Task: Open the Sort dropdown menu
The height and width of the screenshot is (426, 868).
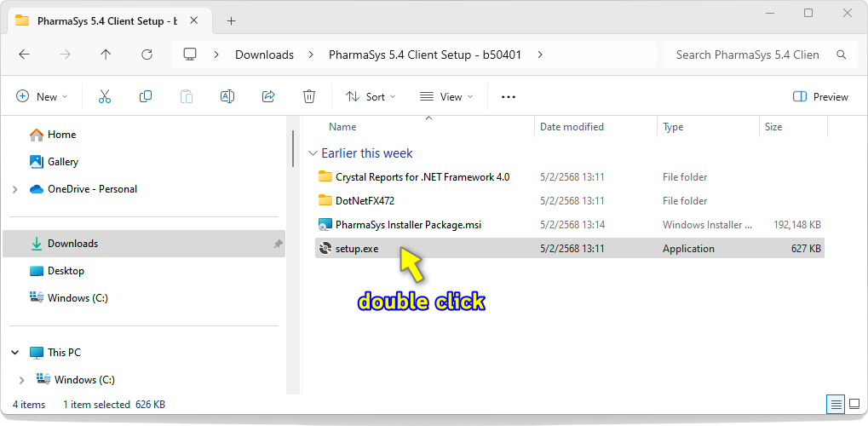Action: 371,96
